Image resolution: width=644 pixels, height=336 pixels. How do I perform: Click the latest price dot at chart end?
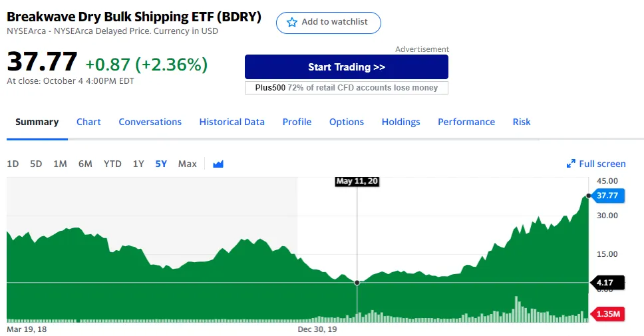(589, 196)
